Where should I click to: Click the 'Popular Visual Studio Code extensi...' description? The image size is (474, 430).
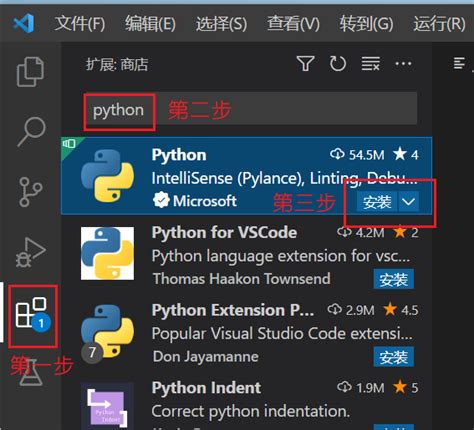(x=282, y=333)
